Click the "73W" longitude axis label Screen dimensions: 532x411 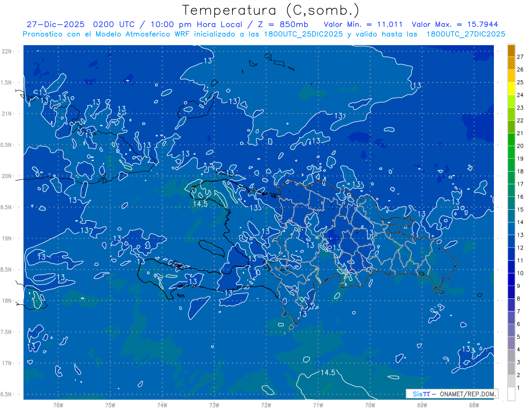click(x=214, y=405)
